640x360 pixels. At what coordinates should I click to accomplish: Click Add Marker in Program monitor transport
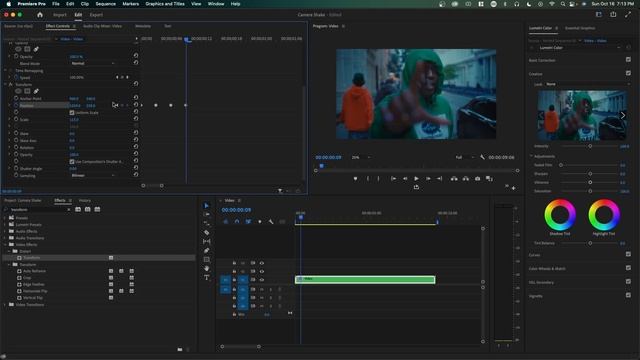click(x=356, y=179)
